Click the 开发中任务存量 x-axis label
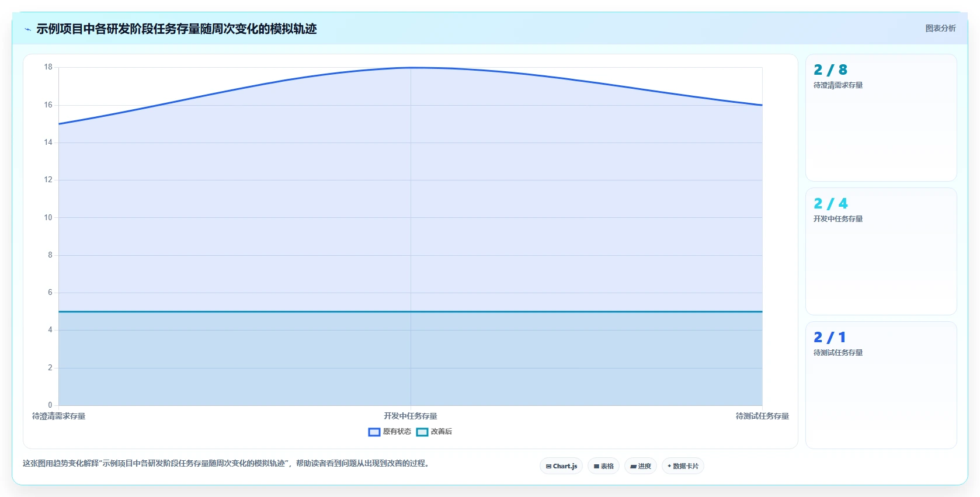The image size is (980, 497). pyautogui.click(x=411, y=416)
